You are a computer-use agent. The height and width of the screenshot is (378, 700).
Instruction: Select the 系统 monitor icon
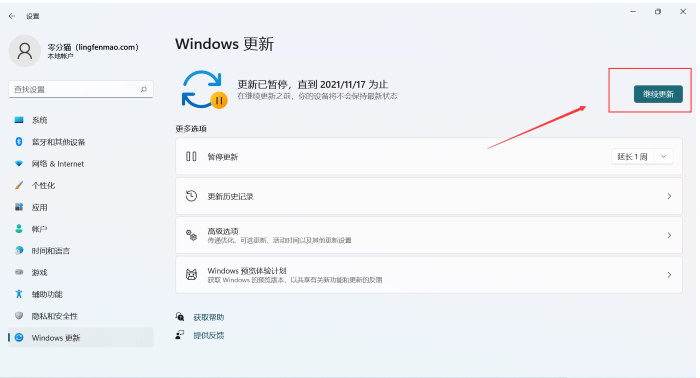point(19,120)
